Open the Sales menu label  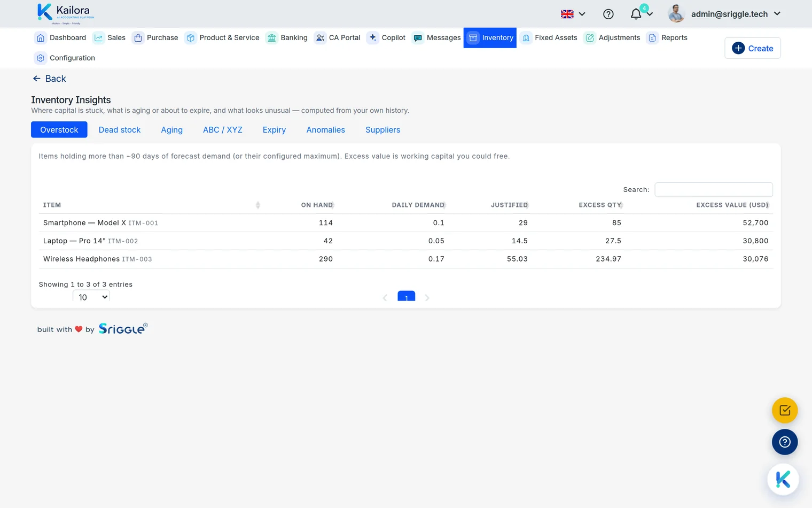point(116,38)
